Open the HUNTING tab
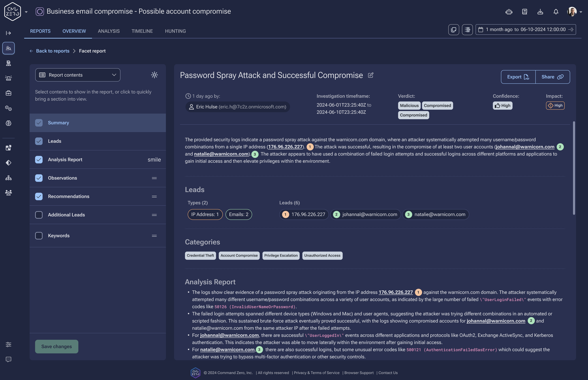The width and height of the screenshot is (588, 380). tap(175, 31)
